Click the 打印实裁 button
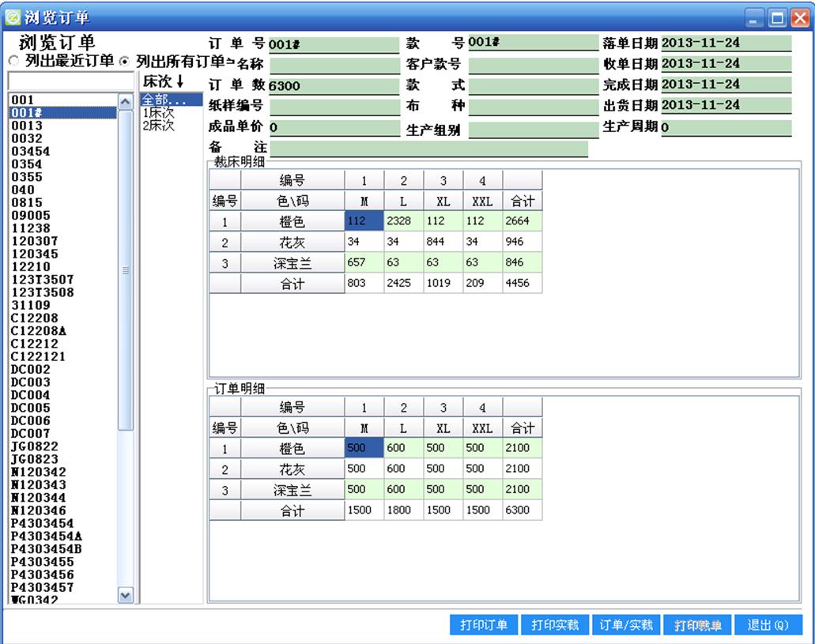The image size is (815, 644). [x=555, y=625]
